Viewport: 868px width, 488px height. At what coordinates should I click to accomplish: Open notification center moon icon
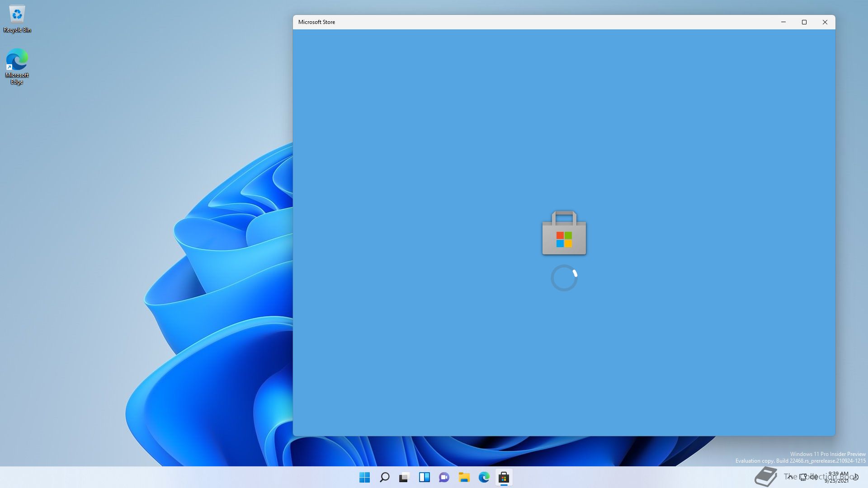(x=856, y=477)
